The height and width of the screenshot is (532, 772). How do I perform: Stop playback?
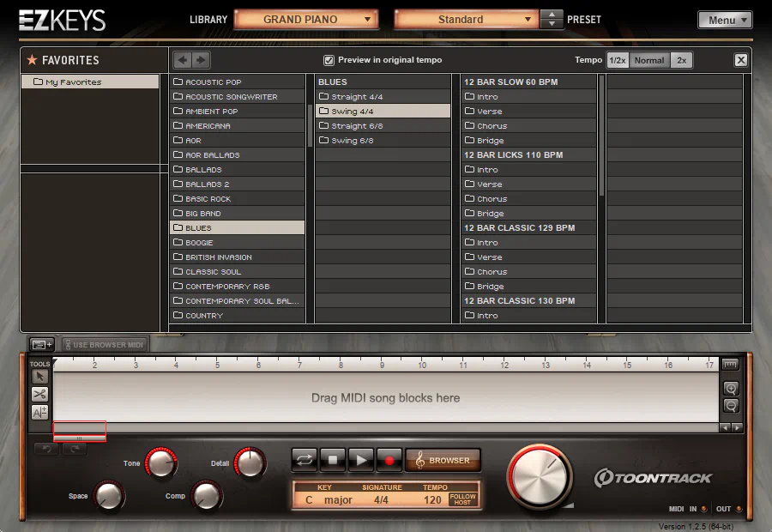pos(333,460)
